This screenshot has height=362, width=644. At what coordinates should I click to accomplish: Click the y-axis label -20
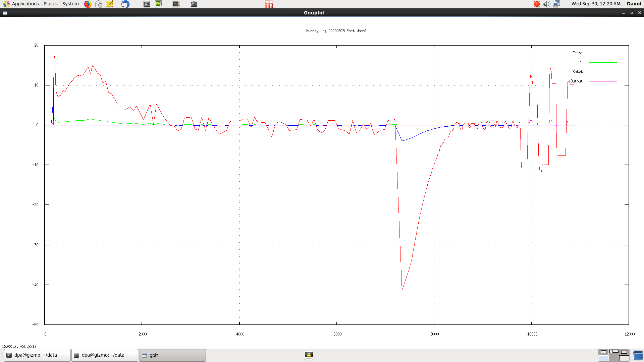pos(35,205)
